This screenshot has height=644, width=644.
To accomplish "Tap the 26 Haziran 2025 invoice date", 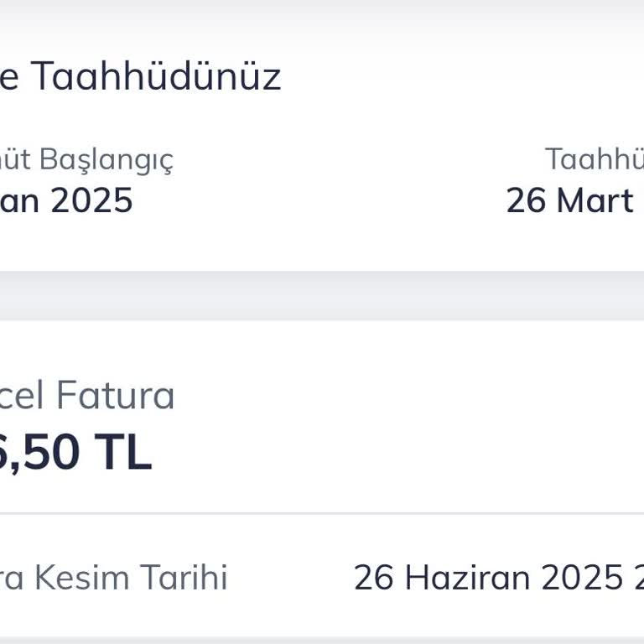I will pyautogui.click(x=488, y=578).
